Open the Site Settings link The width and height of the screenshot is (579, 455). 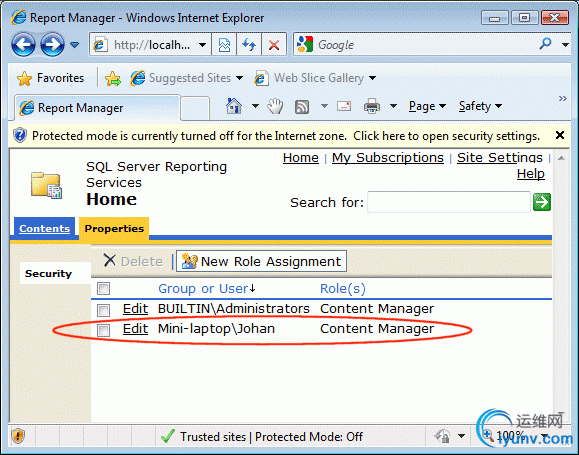(500, 158)
